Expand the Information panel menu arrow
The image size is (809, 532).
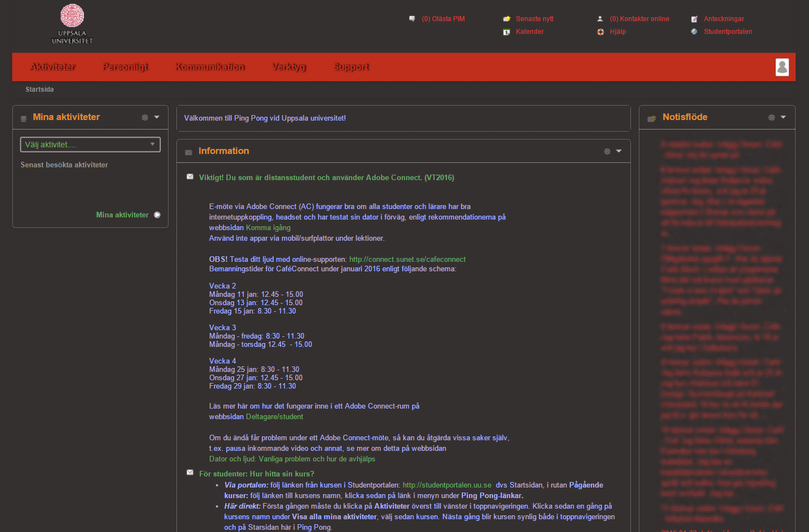[x=619, y=151]
